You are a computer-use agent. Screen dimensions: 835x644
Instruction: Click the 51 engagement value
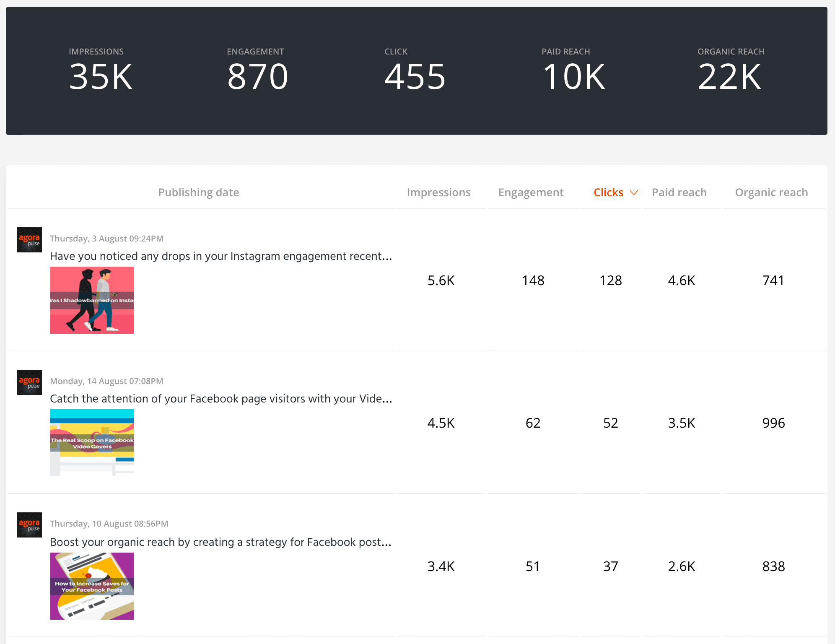pyautogui.click(x=533, y=566)
